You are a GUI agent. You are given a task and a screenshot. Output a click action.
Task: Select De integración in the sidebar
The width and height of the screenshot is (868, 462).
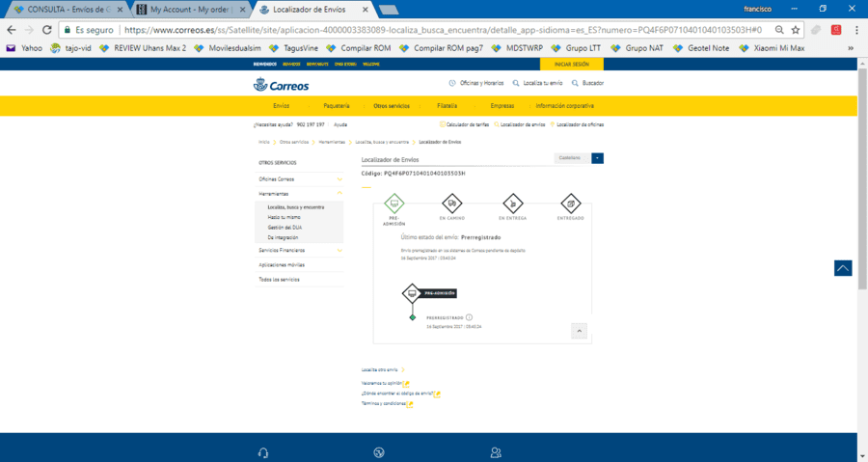tap(283, 237)
